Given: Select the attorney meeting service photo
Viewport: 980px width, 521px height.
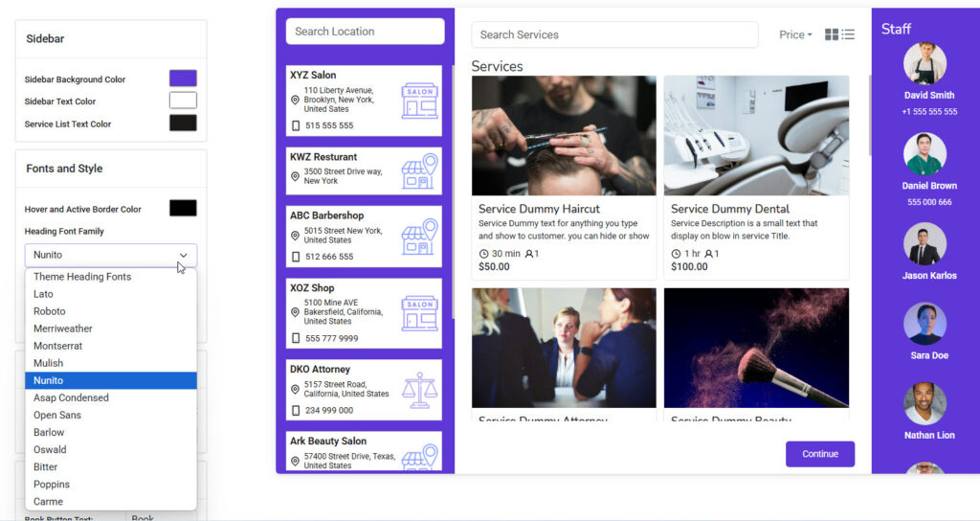Looking at the screenshot, I should coord(564,348).
